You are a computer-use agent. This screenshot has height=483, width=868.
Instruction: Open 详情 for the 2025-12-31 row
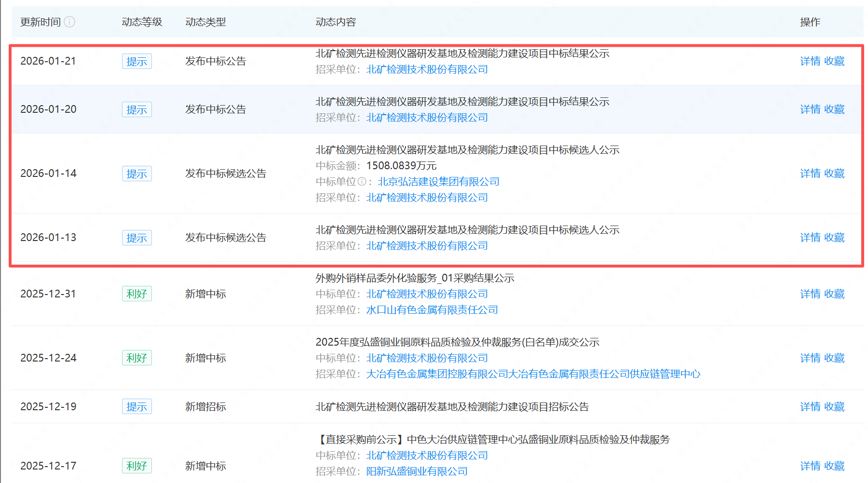point(810,294)
